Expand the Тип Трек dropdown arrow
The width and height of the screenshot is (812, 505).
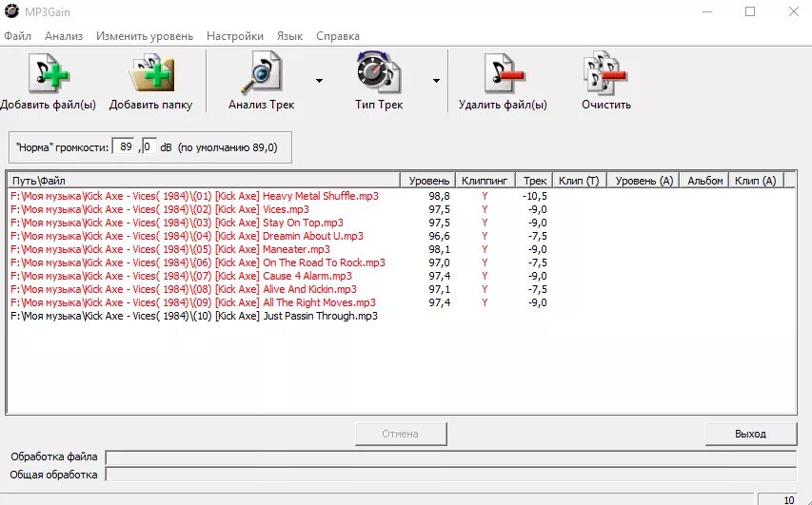click(x=437, y=81)
